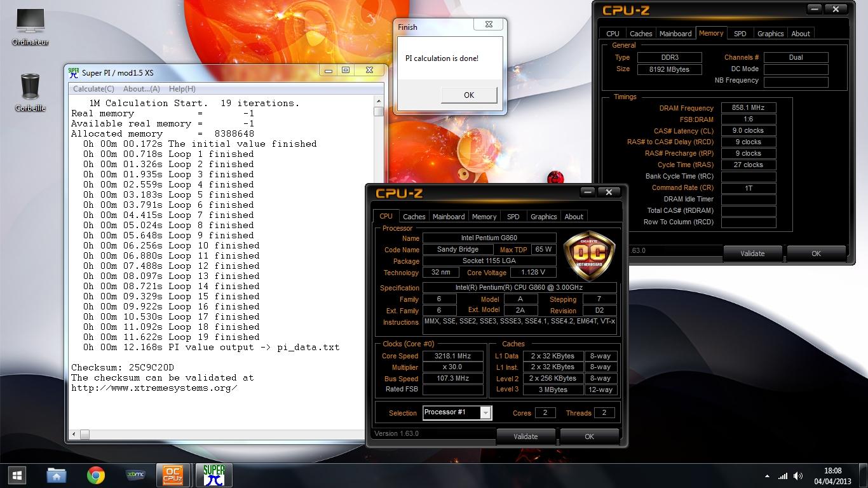
Task: Close the Finish dialog
Action: coord(489,25)
